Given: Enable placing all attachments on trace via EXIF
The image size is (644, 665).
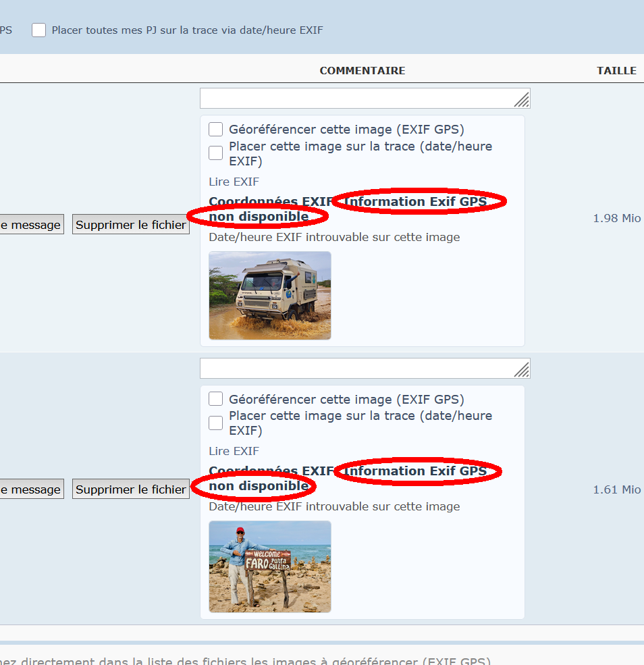Looking at the screenshot, I should pyautogui.click(x=39, y=30).
